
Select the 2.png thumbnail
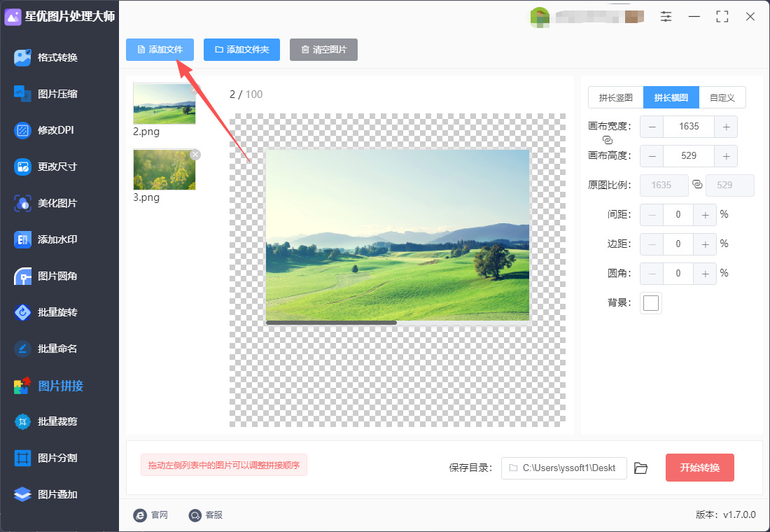(x=164, y=104)
